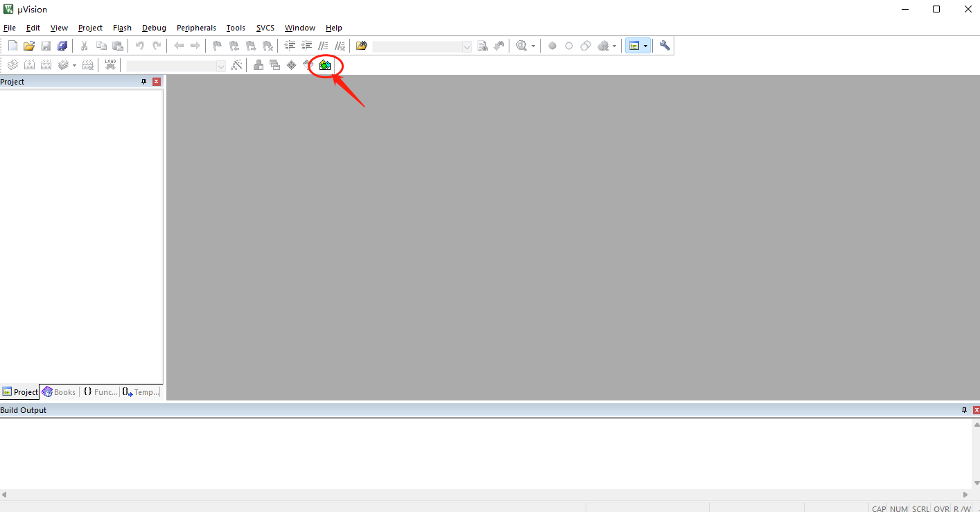Click the Navigate Backwards arrow
Screen dimensions: 980x512
tap(179, 46)
